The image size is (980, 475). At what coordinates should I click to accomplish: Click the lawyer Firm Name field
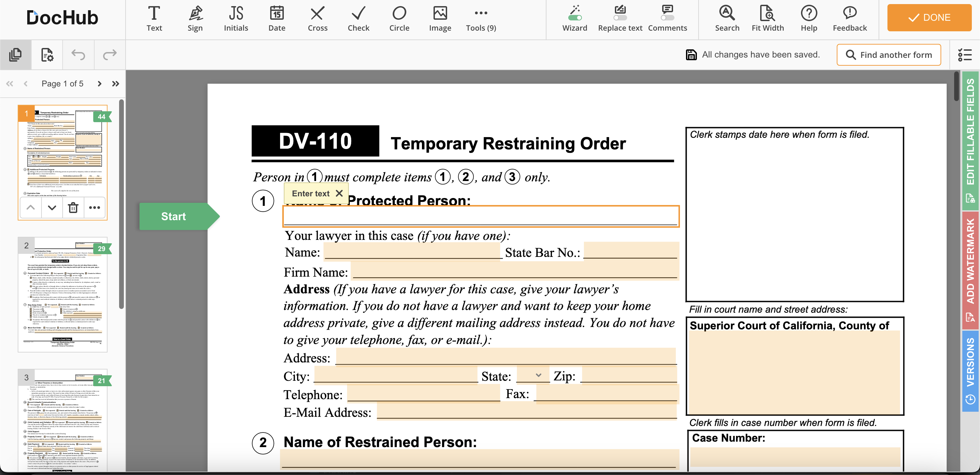514,271
